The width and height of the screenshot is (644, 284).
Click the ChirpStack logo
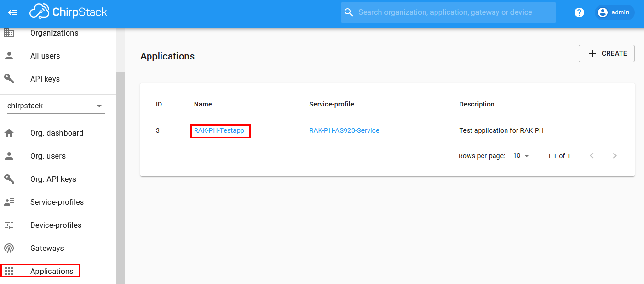click(x=68, y=12)
